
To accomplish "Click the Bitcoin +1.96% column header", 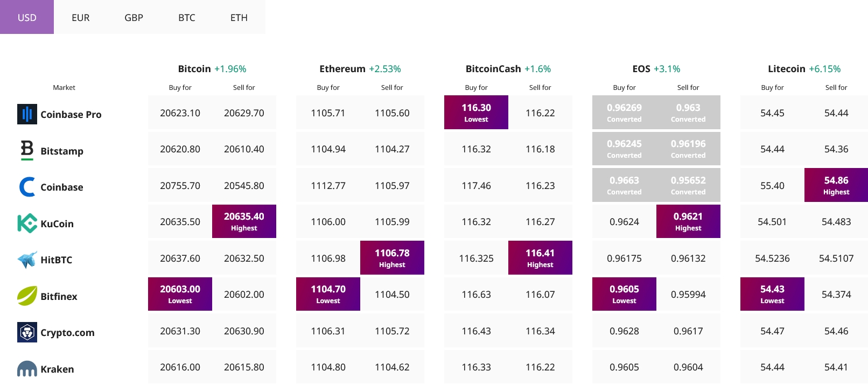I will click(x=212, y=69).
